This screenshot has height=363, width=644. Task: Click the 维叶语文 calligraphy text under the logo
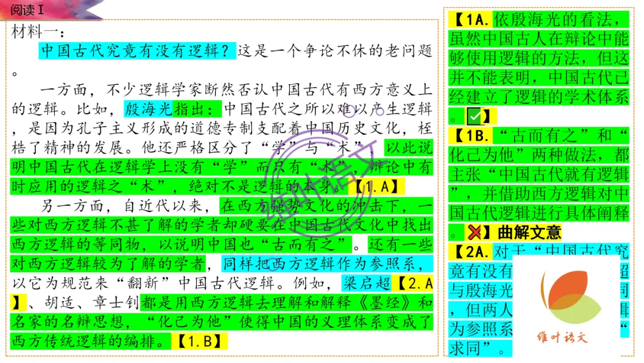pyautogui.click(x=563, y=336)
